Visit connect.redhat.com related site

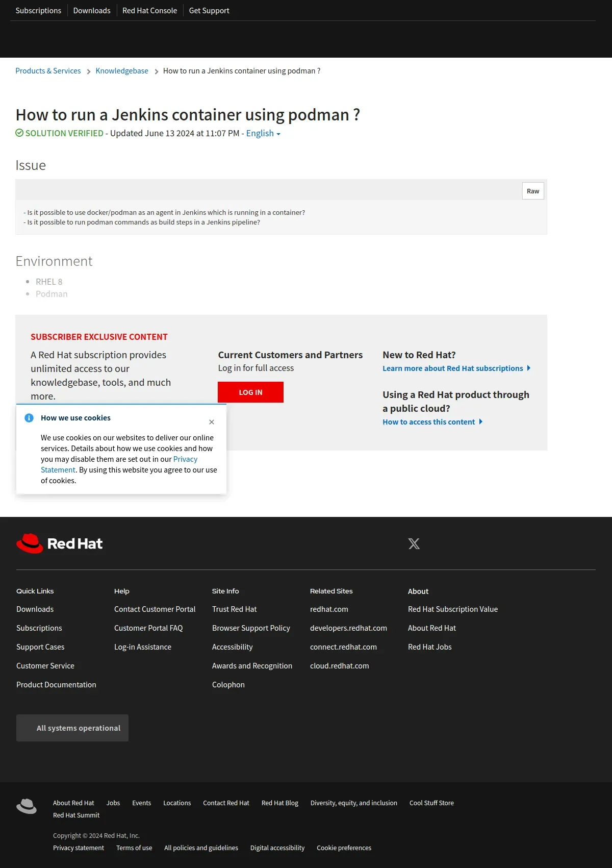tap(343, 647)
